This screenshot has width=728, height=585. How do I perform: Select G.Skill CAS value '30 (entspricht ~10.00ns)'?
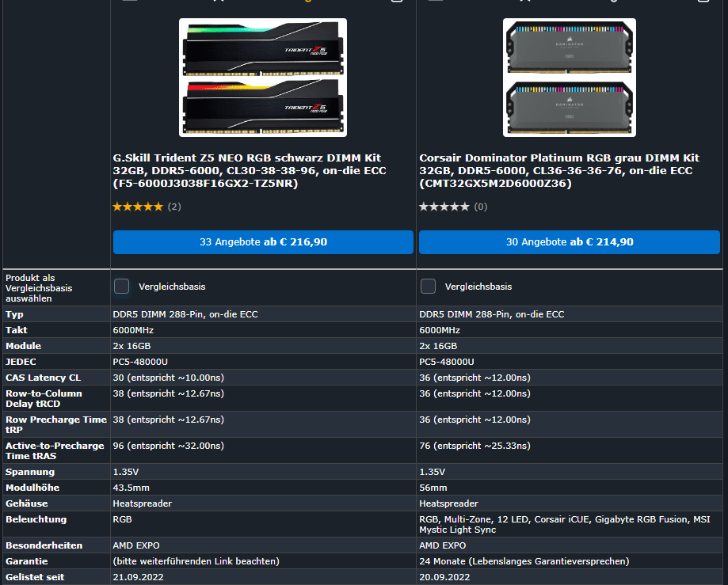[169, 378]
